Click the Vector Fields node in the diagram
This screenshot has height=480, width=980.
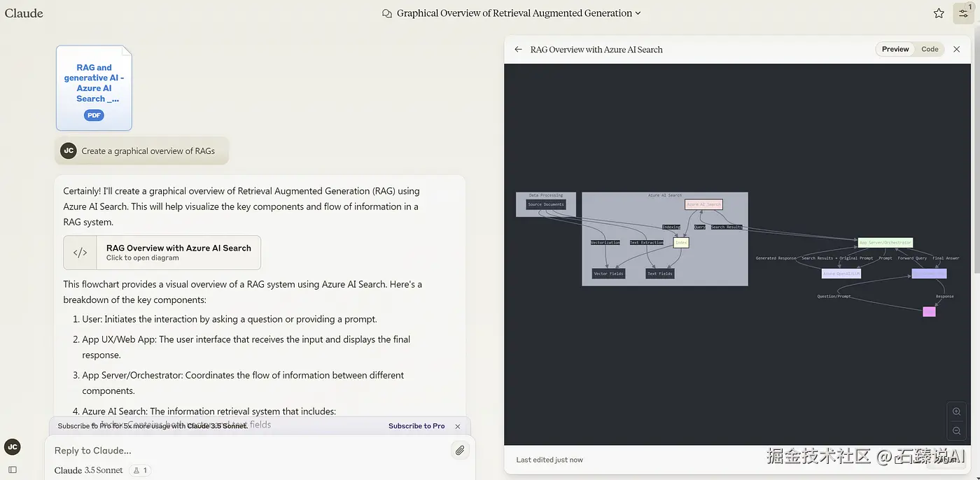(609, 274)
